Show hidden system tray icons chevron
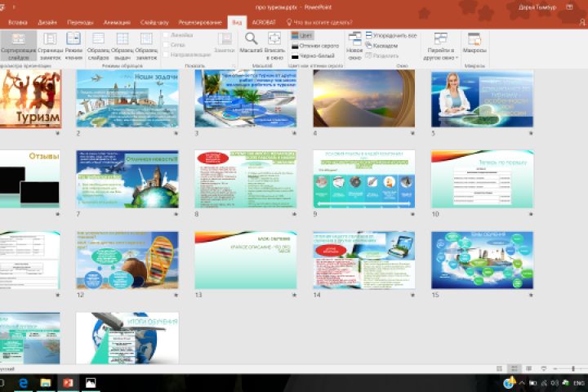 (x=522, y=383)
